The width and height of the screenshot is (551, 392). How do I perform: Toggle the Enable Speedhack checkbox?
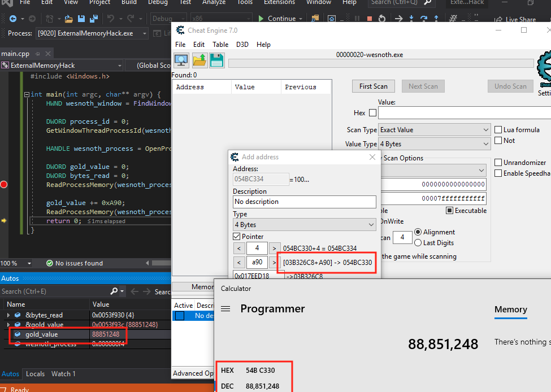pyautogui.click(x=498, y=173)
